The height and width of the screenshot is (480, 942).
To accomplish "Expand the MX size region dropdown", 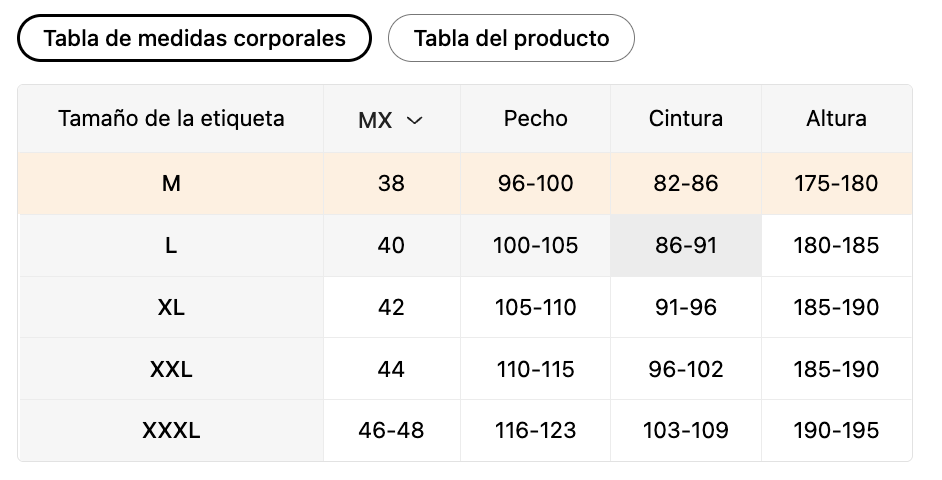I will (x=391, y=120).
